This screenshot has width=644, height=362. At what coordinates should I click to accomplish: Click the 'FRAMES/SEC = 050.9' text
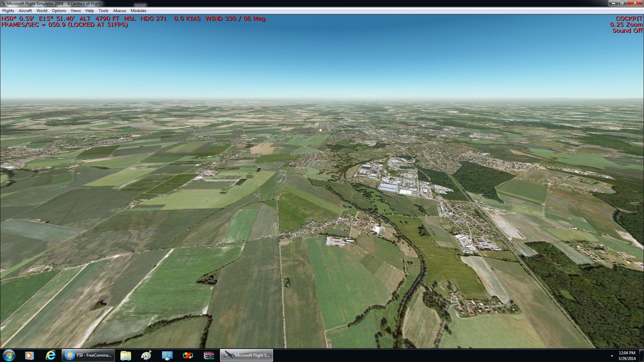coord(34,25)
